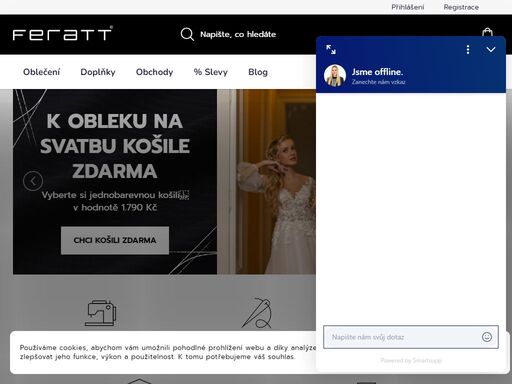Click the needle and thread icon
This screenshot has width=512, height=384.
pos(257,313)
